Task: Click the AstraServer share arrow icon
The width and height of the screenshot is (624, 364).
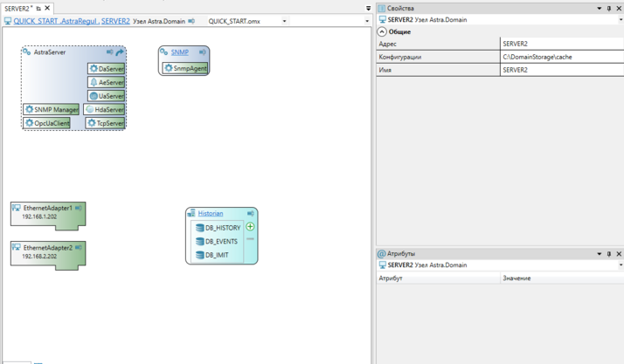Action: [x=120, y=52]
